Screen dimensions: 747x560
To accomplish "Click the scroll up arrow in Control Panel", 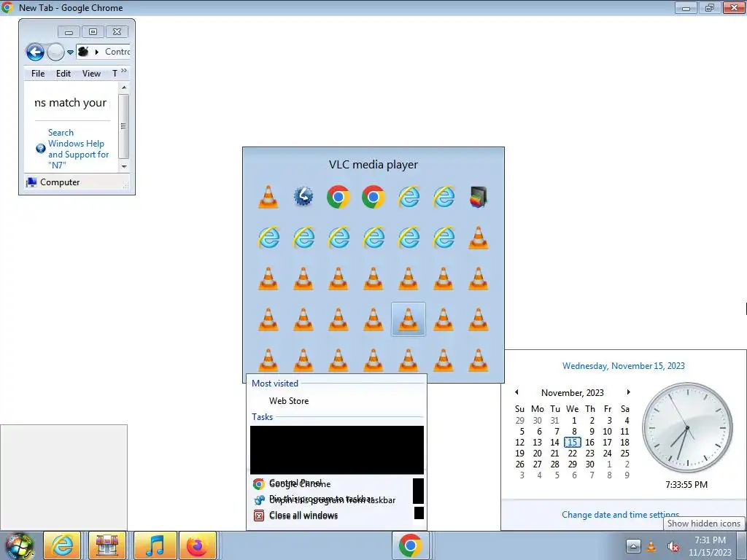I will 124,87.
